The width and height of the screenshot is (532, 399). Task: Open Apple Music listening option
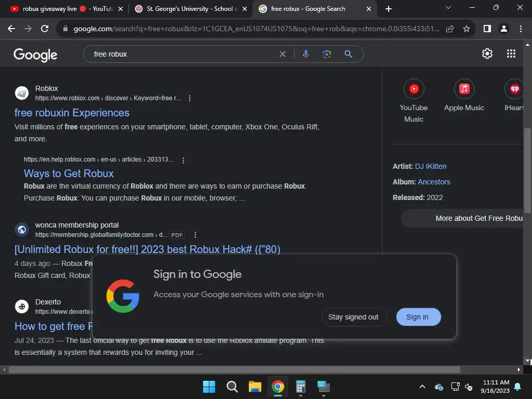[464, 96]
